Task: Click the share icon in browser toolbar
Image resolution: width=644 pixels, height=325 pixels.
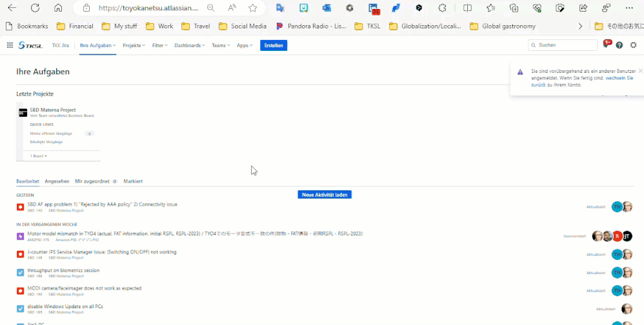Action: pyautogui.click(x=583, y=8)
